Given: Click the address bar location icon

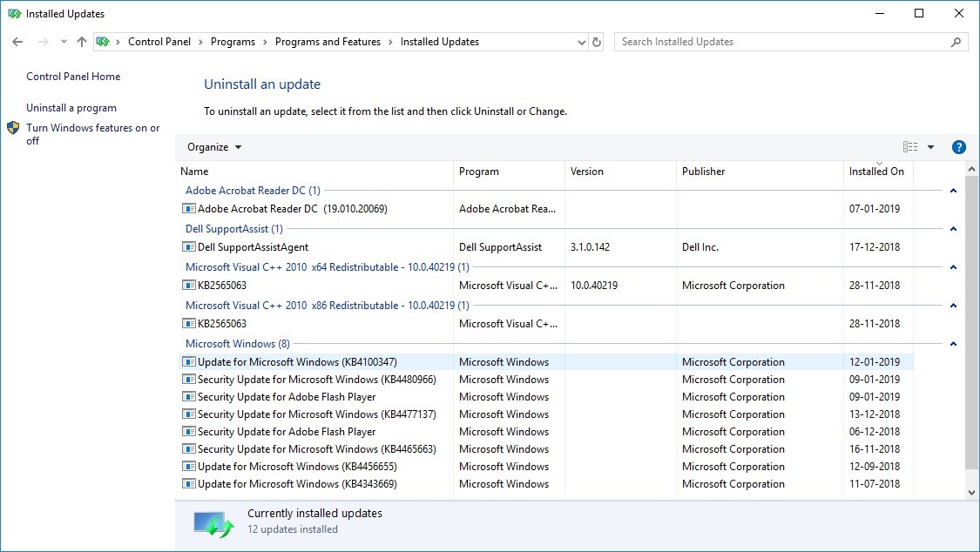Looking at the screenshot, I should 103,42.
